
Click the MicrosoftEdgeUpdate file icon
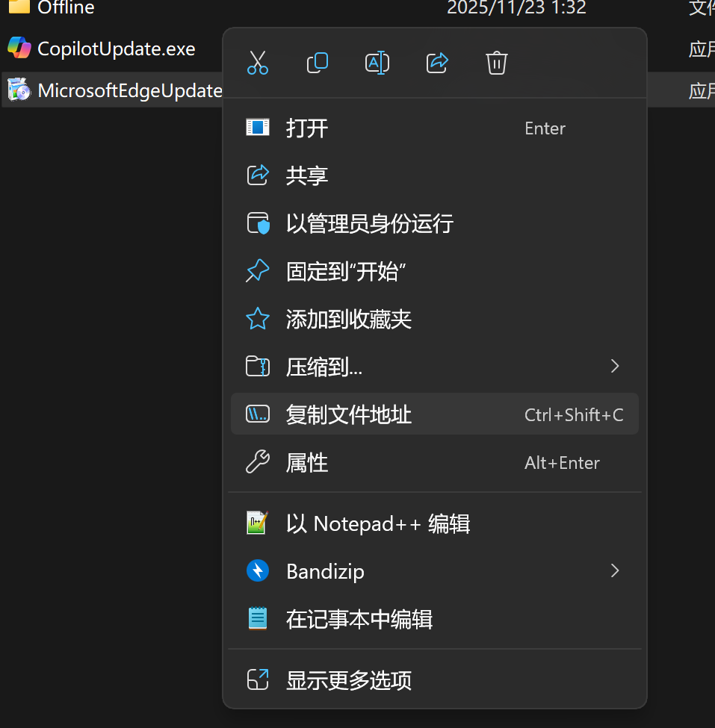pyautogui.click(x=19, y=90)
